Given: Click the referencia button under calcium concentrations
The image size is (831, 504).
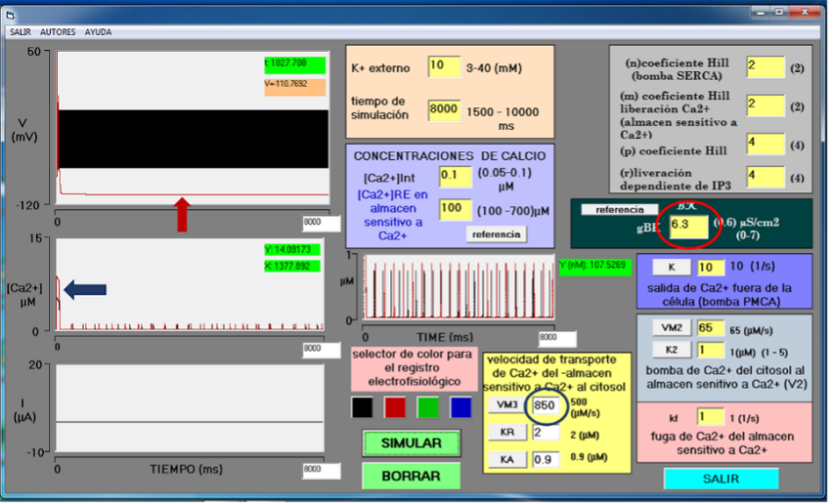Looking at the screenshot, I should point(496,234).
